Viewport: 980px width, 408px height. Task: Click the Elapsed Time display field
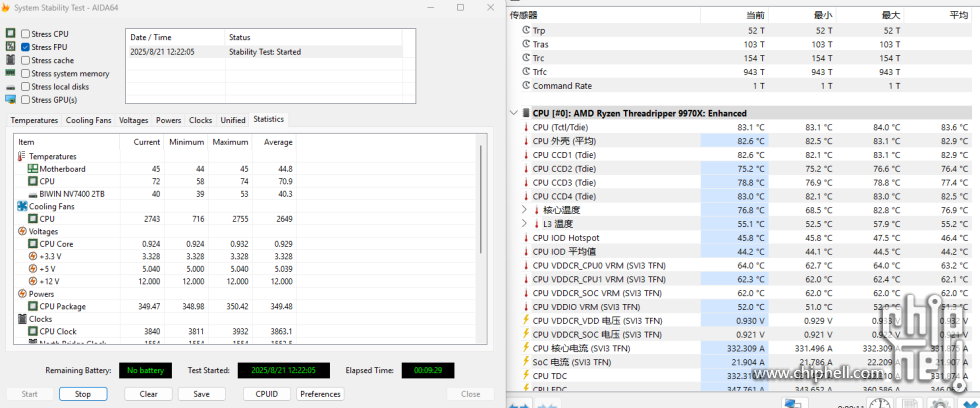[x=428, y=371]
